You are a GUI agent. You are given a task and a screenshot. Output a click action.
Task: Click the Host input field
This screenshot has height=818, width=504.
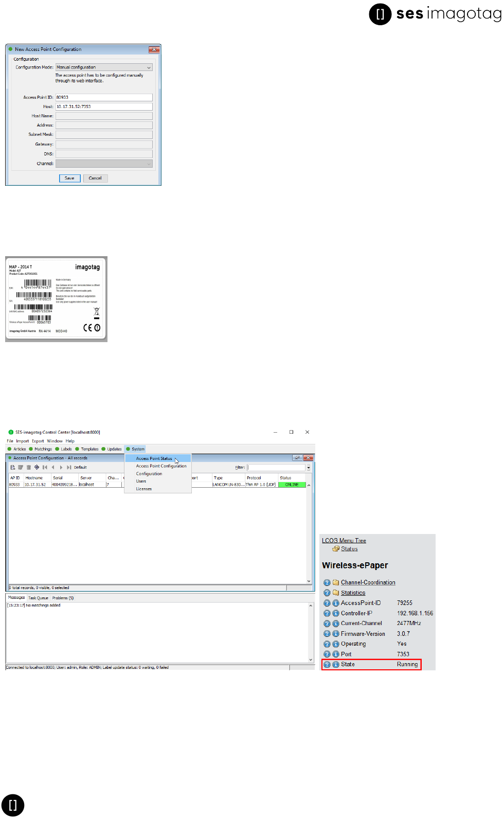pos(104,106)
